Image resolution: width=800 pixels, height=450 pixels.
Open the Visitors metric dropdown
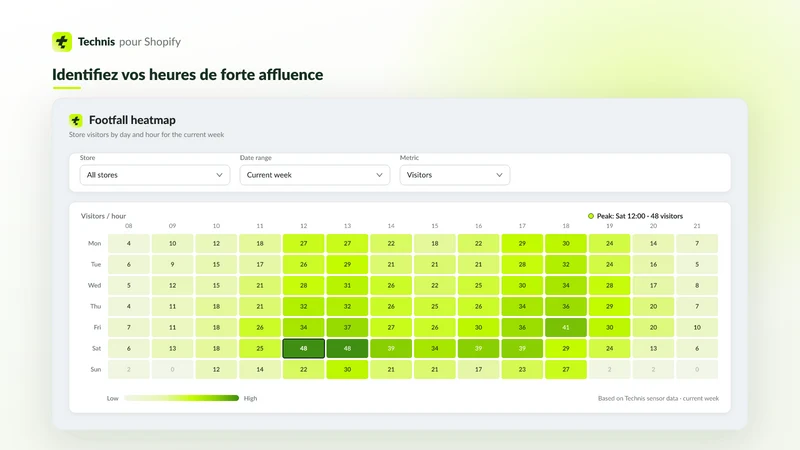click(455, 175)
